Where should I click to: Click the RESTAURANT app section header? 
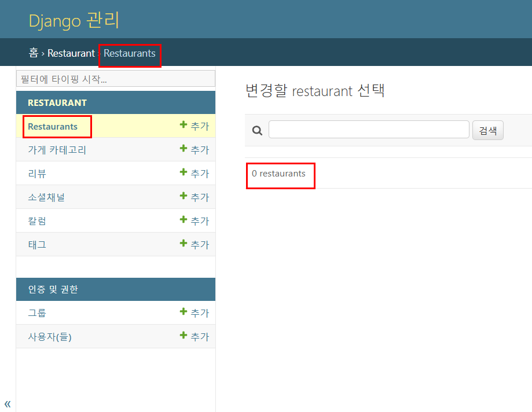57,103
